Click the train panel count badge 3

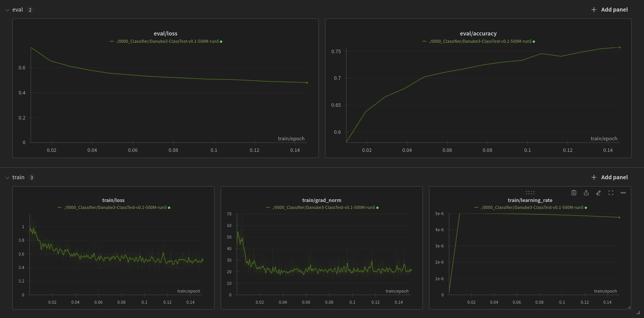[x=32, y=178]
